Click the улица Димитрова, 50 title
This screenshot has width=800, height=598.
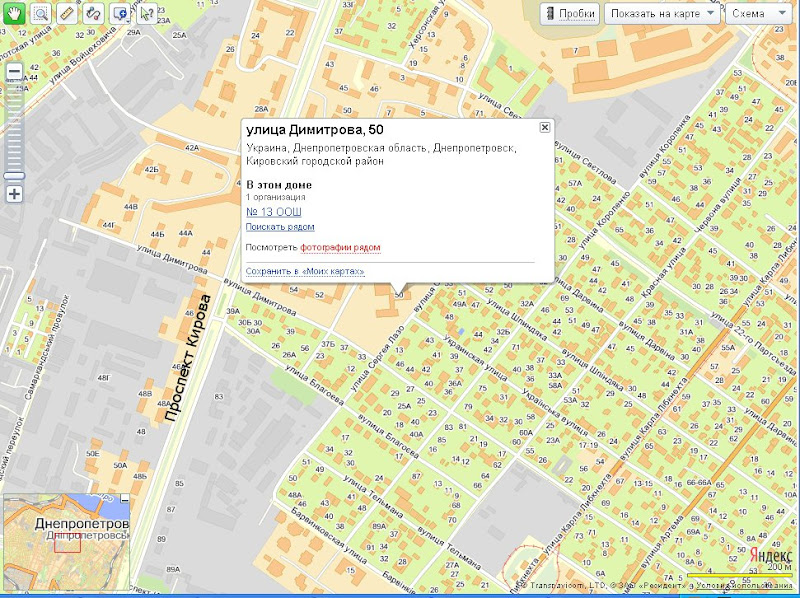(315, 130)
